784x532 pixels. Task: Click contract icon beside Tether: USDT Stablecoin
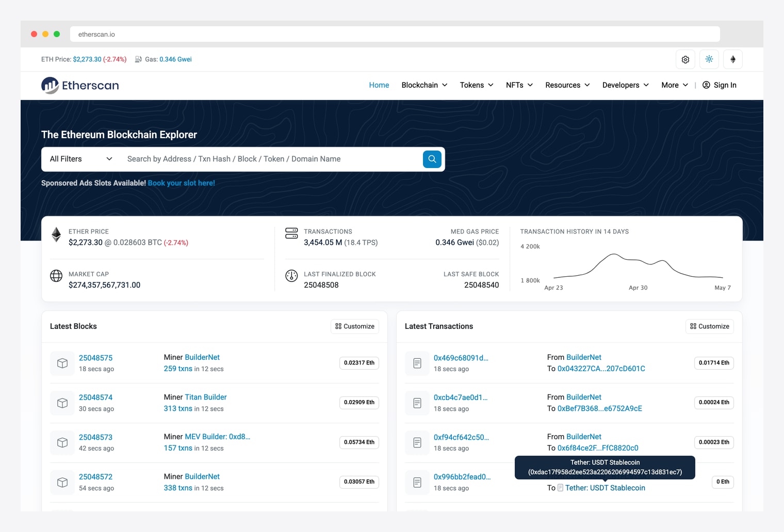pos(560,488)
